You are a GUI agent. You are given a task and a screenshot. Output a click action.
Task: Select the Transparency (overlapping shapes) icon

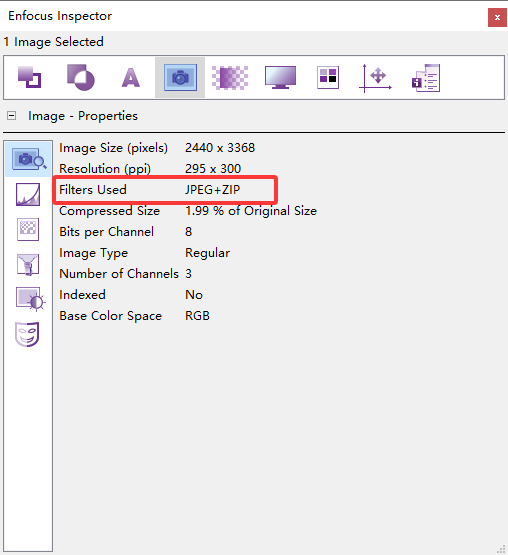coord(81,77)
